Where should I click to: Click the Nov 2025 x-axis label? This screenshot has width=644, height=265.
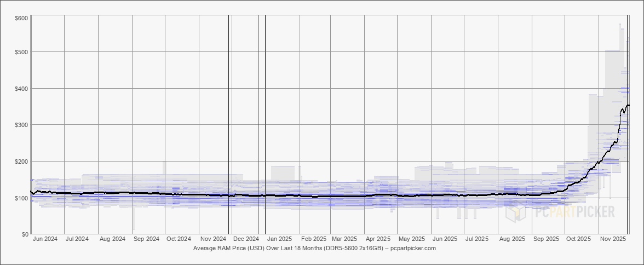coord(613,239)
